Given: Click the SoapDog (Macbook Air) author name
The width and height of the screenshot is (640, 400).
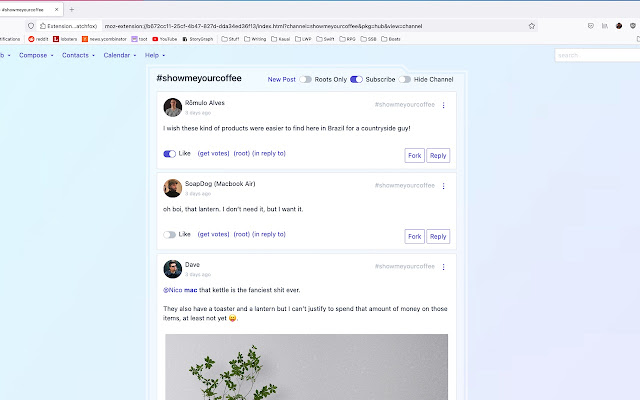Looking at the screenshot, I should point(220,184).
